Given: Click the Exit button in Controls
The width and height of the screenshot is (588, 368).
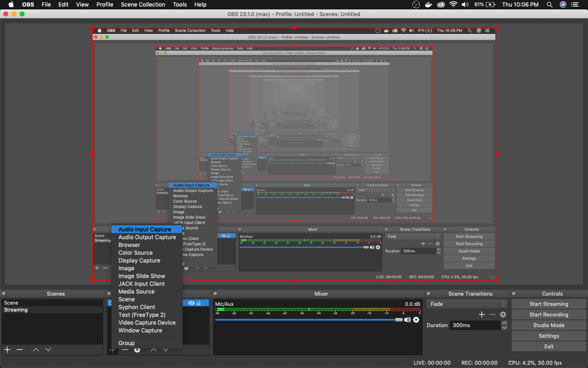Looking at the screenshot, I should coord(549,346).
